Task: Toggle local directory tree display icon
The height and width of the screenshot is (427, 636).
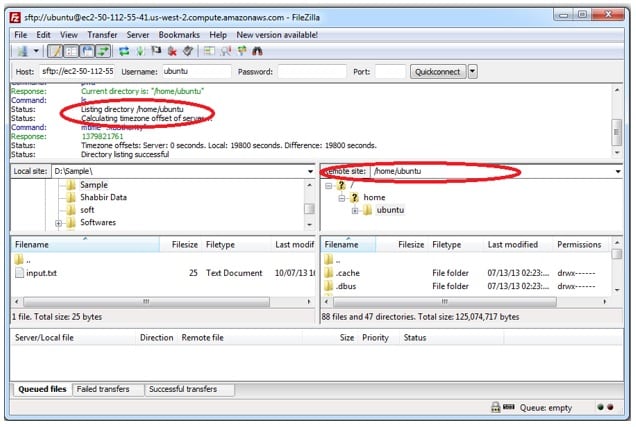Action: pyautogui.click(x=71, y=51)
